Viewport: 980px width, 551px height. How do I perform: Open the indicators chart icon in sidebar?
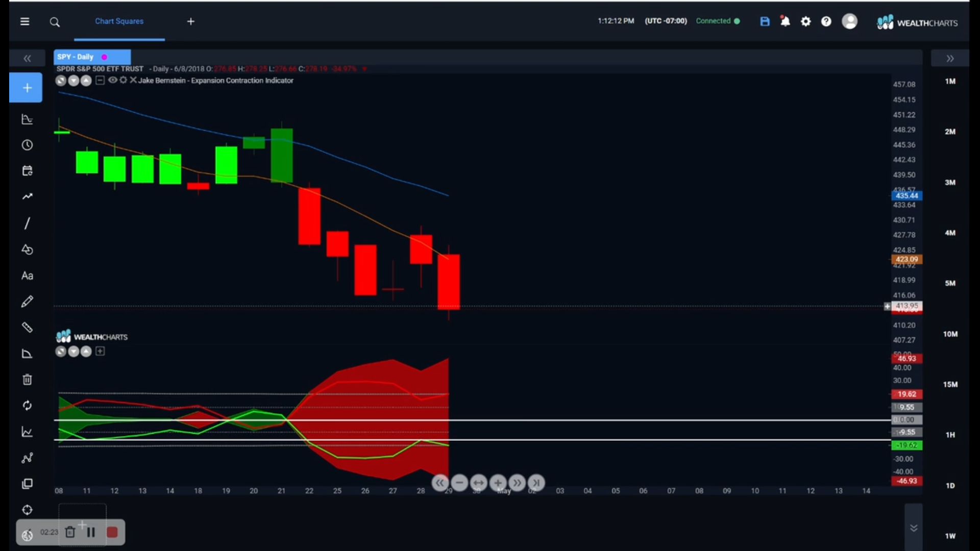(27, 119)
